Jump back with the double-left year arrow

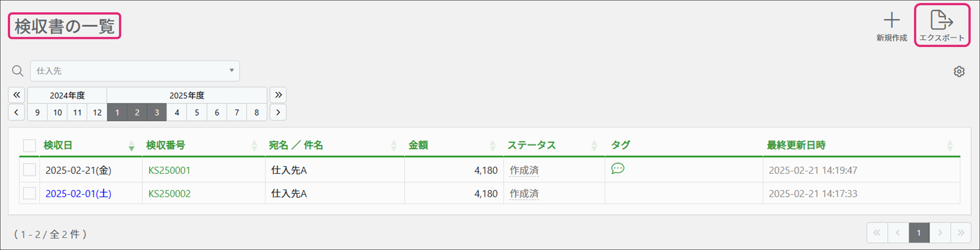tap(16, 95)
